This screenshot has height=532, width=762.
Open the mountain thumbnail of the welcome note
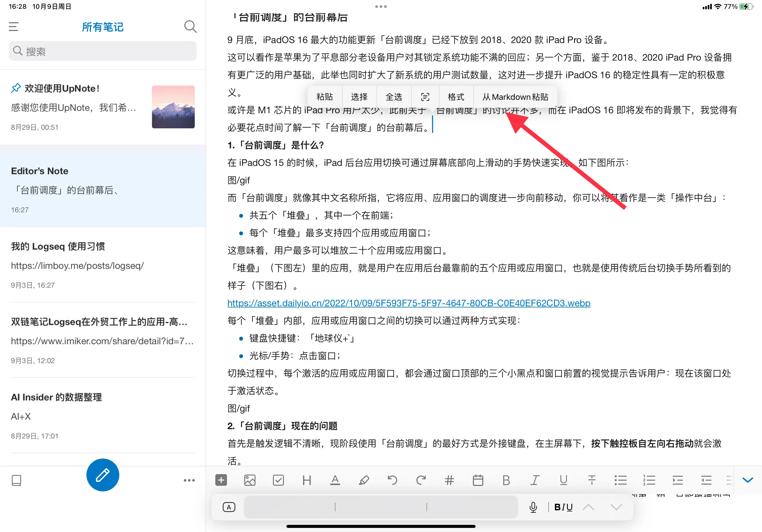point(173,107)
